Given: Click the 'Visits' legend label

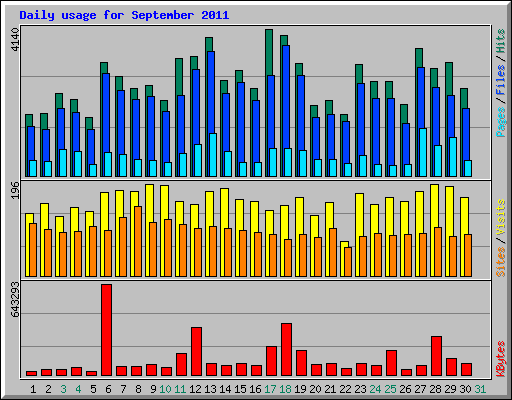Looking at the screenshot, I should (500, 218).
